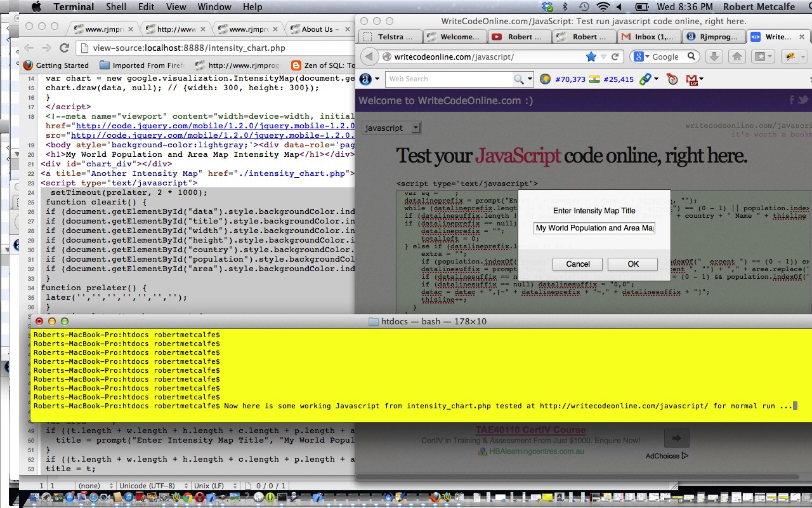Click the Alexa Web Search field
The image size is (812, 508).
pos(449,79)
